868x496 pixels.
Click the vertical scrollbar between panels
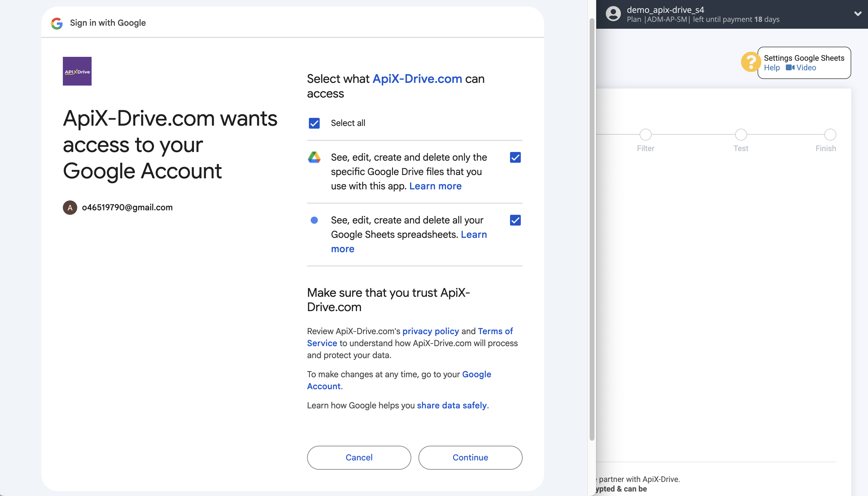(592, 221)
